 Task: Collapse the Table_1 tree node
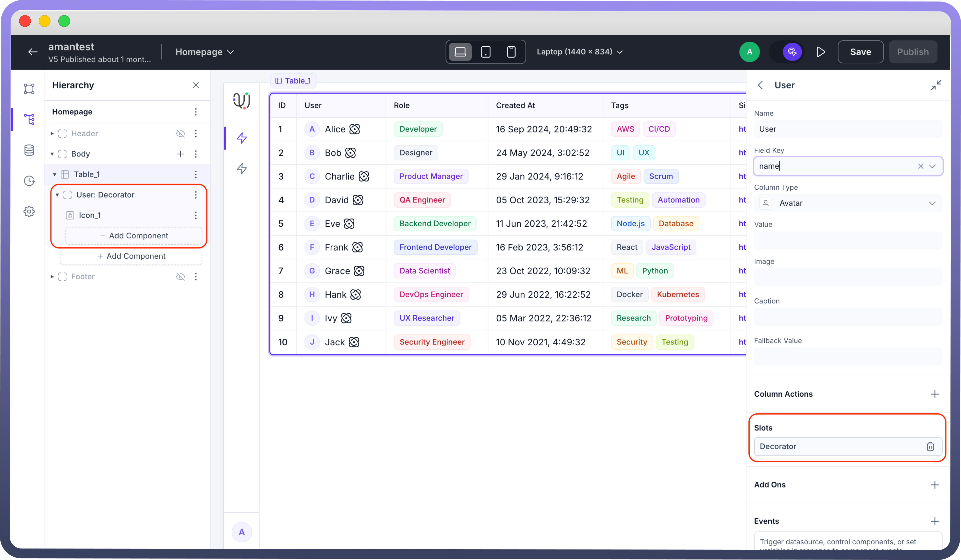tap(55, 174)
